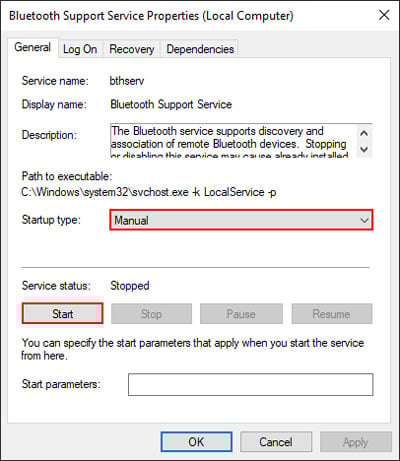Click the bthserv service name text
This screenshot has height=461, width=400.
[127, 81]
